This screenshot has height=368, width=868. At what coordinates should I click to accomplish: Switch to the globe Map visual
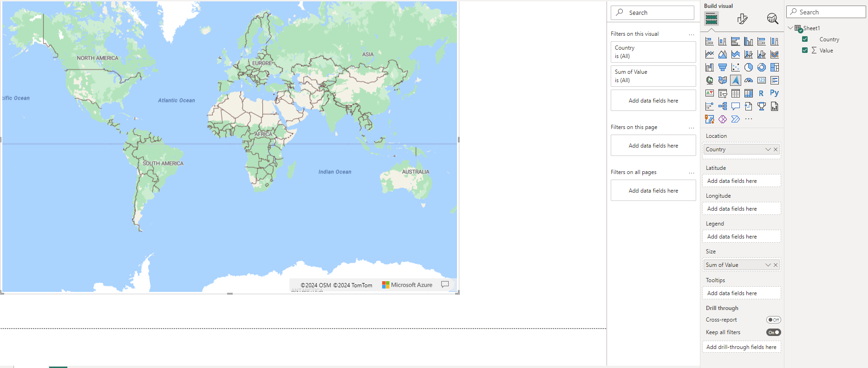709,80
